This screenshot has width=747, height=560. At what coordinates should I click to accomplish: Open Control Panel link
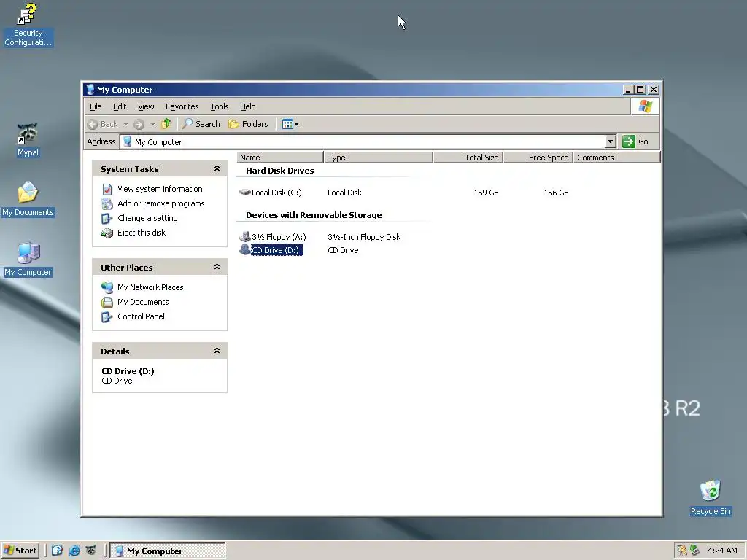click(141, 316)
